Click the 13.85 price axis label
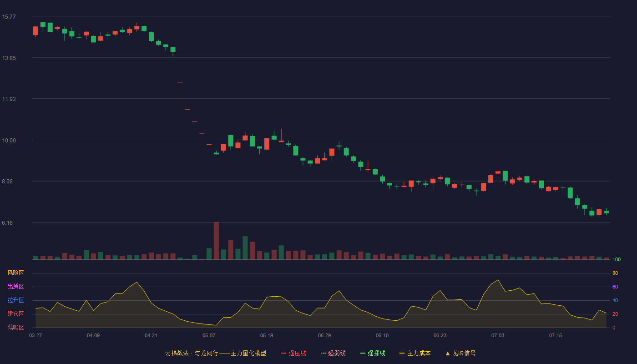The image size is (637, 364). point(9,58)
